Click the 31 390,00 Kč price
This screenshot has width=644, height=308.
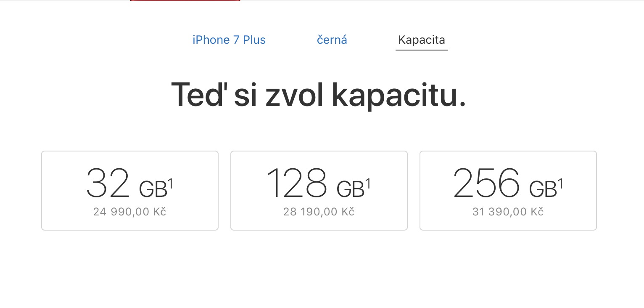pos(508,212)
